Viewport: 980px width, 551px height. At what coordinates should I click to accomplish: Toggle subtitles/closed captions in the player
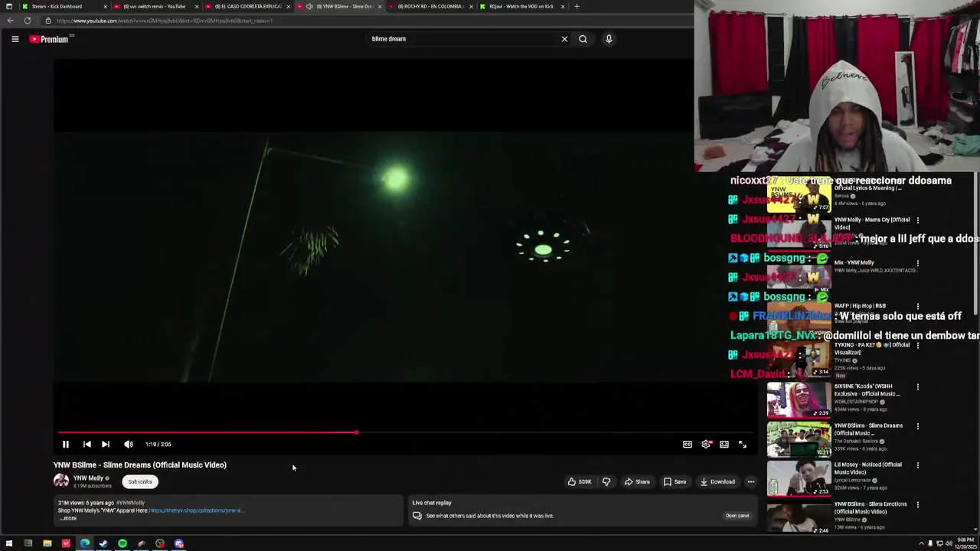point(688,444)
